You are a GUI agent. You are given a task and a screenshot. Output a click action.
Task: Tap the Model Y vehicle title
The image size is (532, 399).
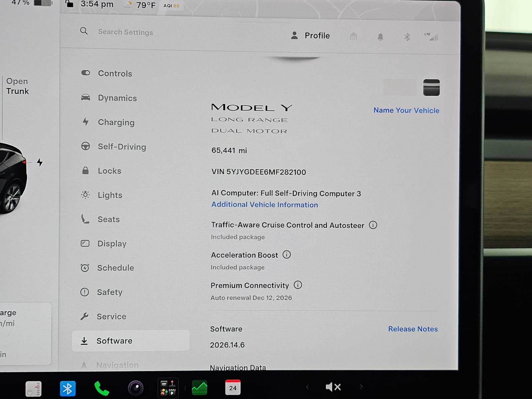252,107
